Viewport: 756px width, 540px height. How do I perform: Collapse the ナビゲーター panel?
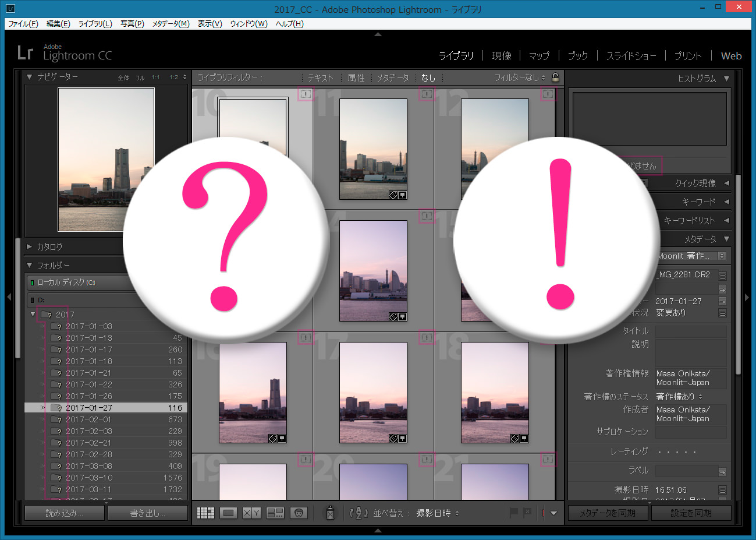(x=30, y=76)
